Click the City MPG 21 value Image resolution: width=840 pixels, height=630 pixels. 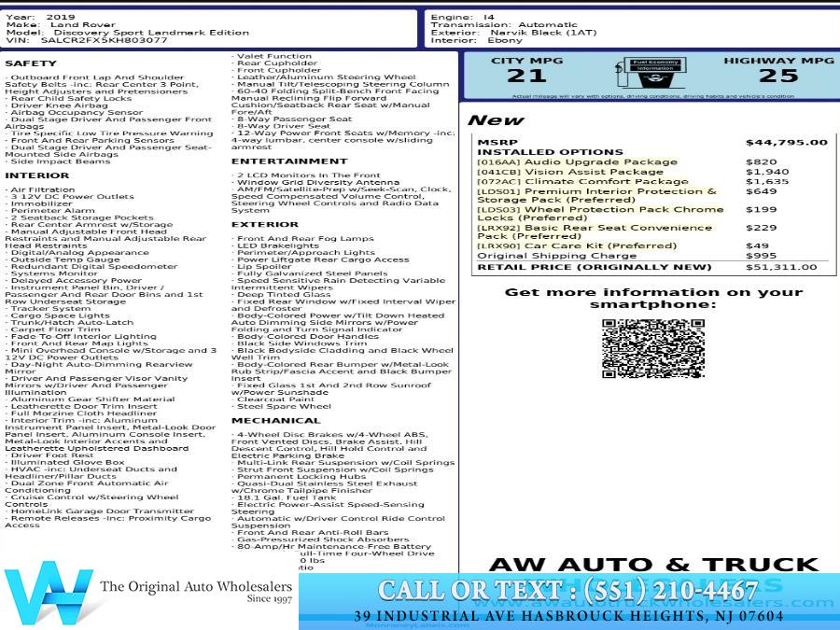point(526,76)
